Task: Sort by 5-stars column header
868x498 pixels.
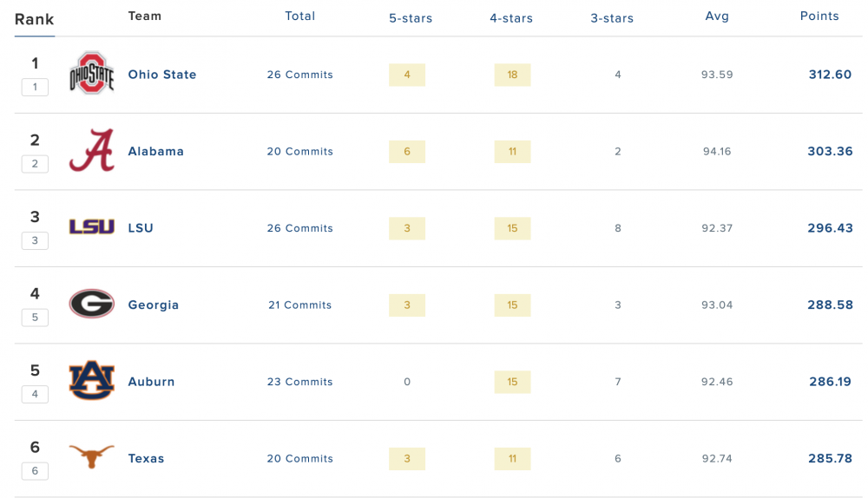Action: pyautogui.click(x=411, y=18)
